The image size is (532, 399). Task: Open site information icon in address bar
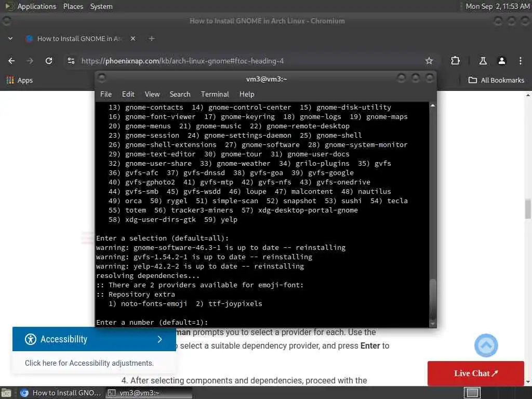click(71, 61)
